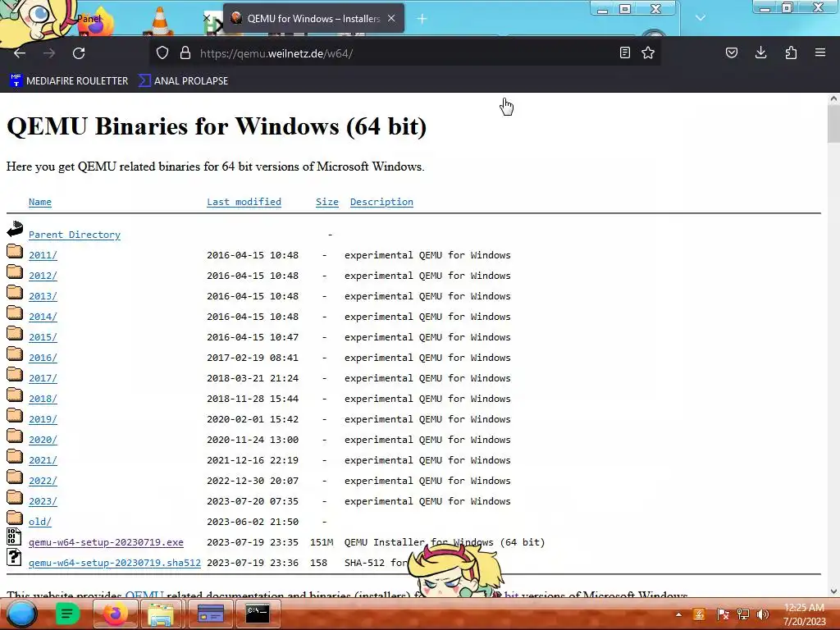
Task: Click the unknown file icon beside sha512
Action: click(14, 557)
